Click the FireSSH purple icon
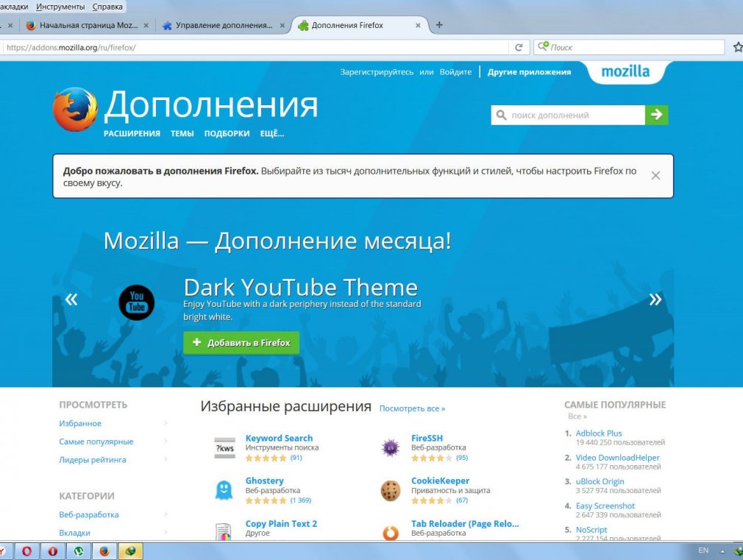The image size is (743, 560). coord(391,447)
